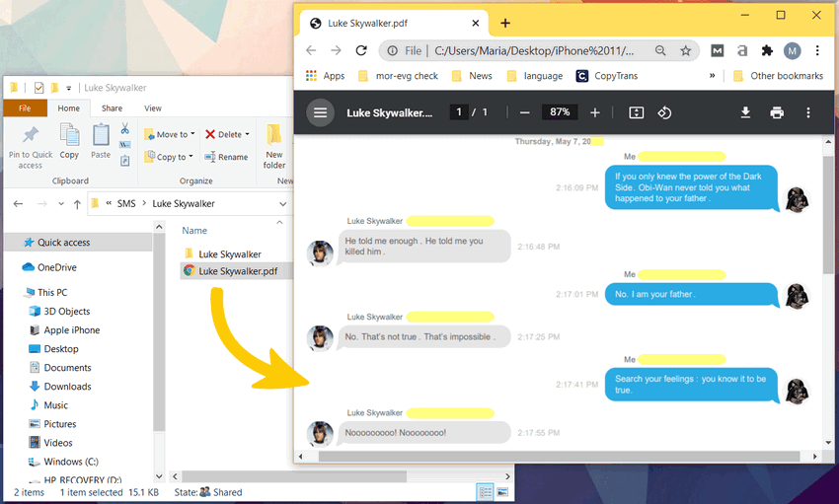Image resolution: width=839 pixels, height=504 pixels.
Task: Download the Luke Skywalker PDF
Action: [745, 112]
